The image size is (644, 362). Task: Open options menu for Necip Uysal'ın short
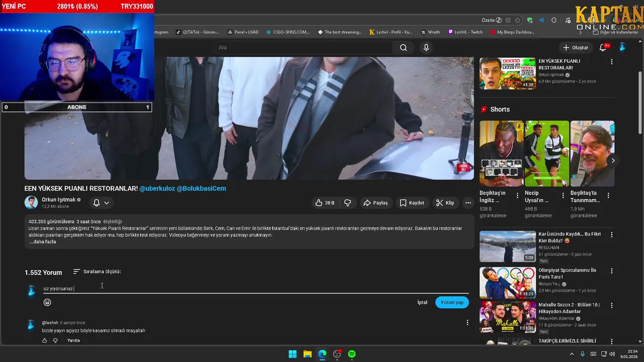pos(562,196)
